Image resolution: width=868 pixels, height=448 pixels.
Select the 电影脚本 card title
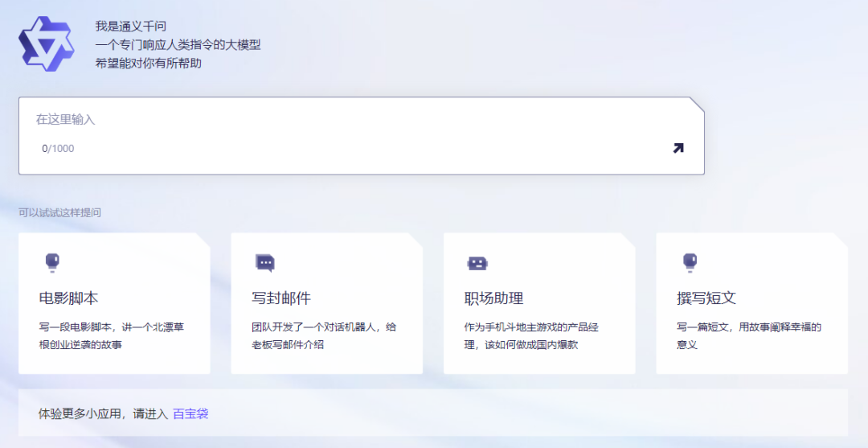point(69,298)
